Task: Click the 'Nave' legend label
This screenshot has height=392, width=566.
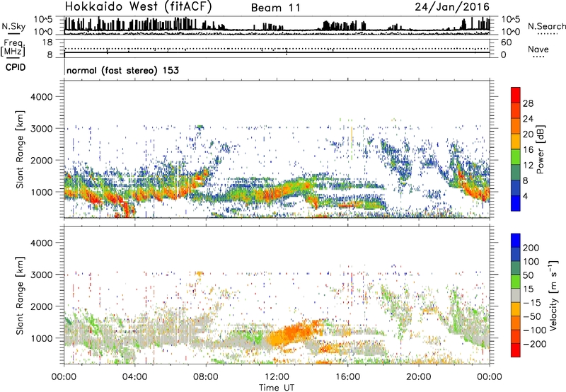Action: 538,49
